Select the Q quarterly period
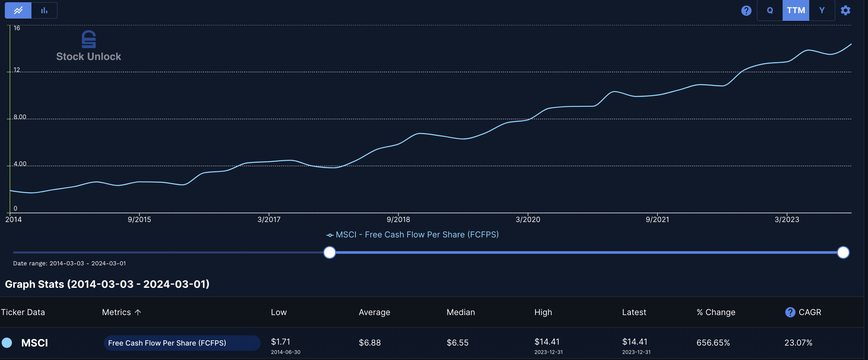 point(769,11)
